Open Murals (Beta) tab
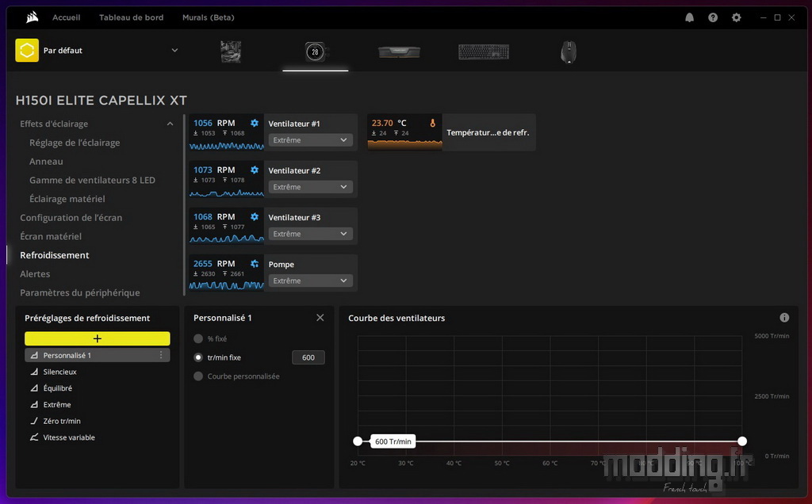The height and width of the screenshot is (504, 812). click(x=209, y=17)
